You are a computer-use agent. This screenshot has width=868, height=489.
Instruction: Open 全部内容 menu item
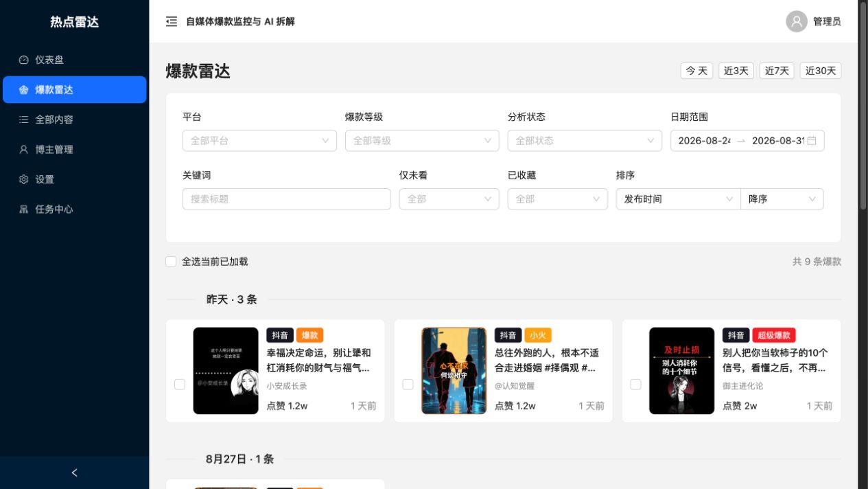click(75, 120)
